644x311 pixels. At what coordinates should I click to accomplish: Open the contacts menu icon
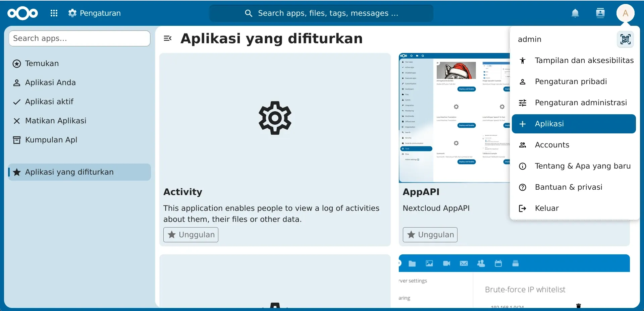pyautogui.click(x=600, y=13)
